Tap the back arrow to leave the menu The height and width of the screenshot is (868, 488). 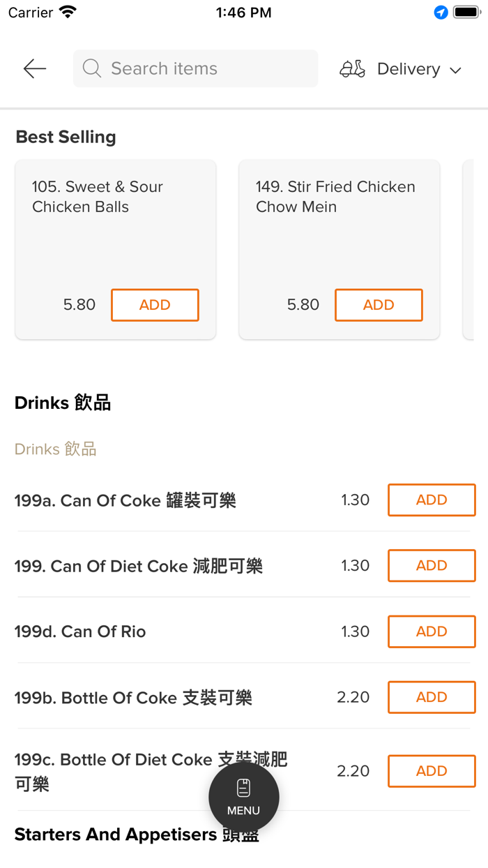pyautogui.click(x=34, y=68)
